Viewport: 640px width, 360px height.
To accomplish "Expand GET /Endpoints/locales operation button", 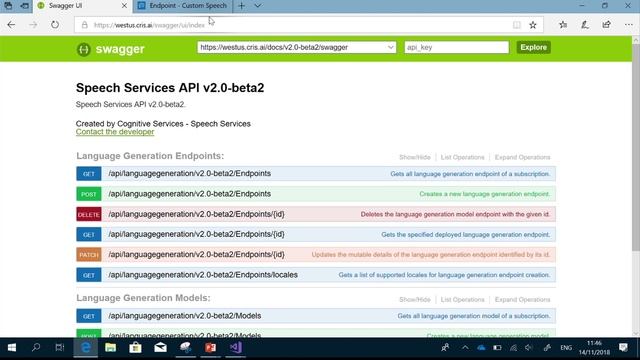I will pos(89,275).
